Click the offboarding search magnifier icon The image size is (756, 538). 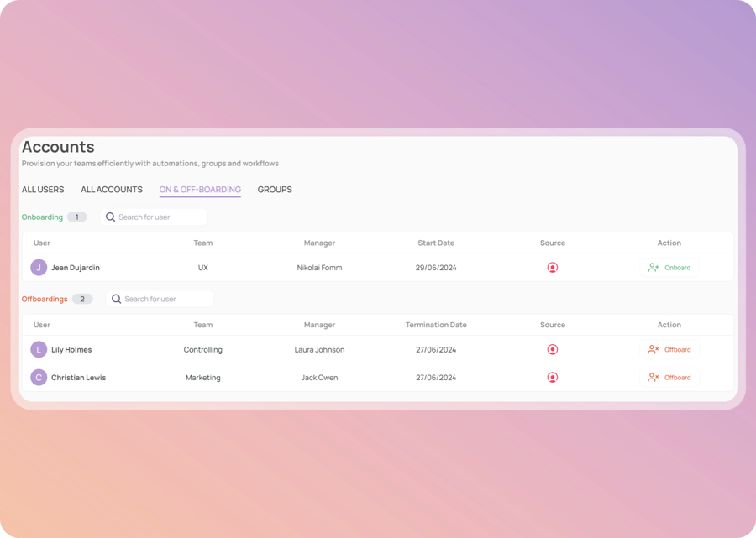[x=117, y=299]
